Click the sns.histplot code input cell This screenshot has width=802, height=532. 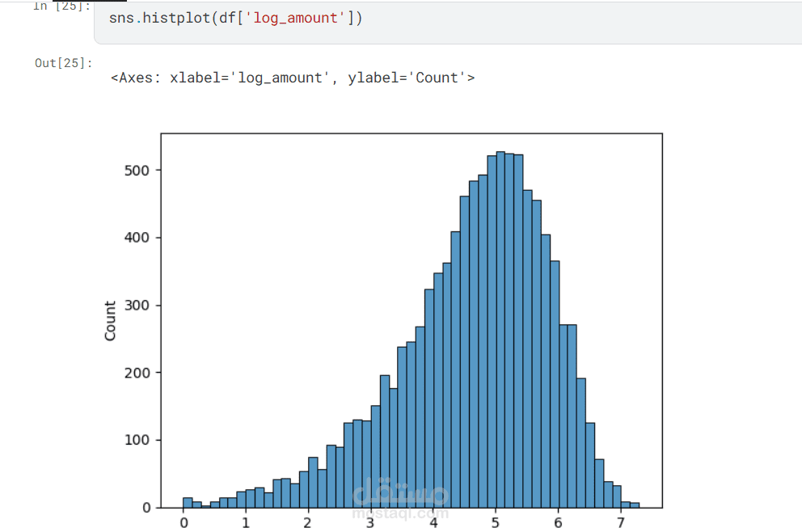click(448, 22)
